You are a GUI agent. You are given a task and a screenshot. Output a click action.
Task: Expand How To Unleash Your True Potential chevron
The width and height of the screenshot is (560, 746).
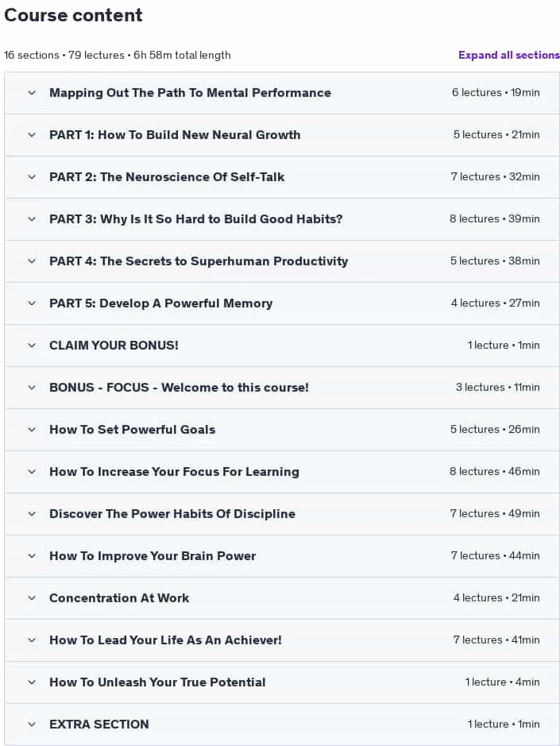pos(32,682)
